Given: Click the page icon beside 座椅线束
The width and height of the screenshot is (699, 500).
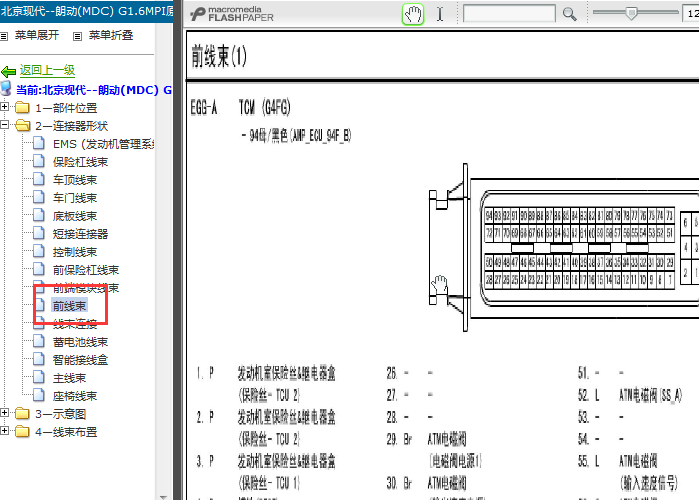Looking at the screenshot, I should [x=39, y=395].
